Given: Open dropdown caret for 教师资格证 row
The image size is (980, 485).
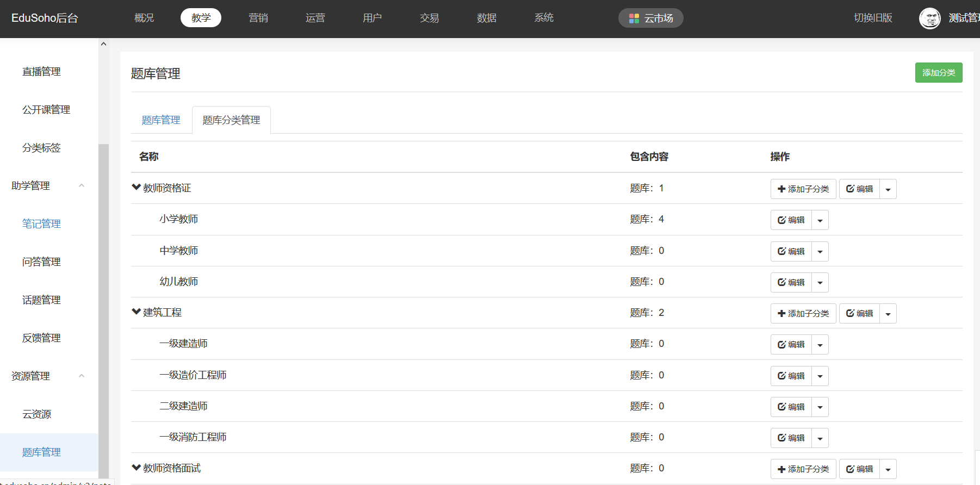Looking at the screenshot, I should [888, 189].
